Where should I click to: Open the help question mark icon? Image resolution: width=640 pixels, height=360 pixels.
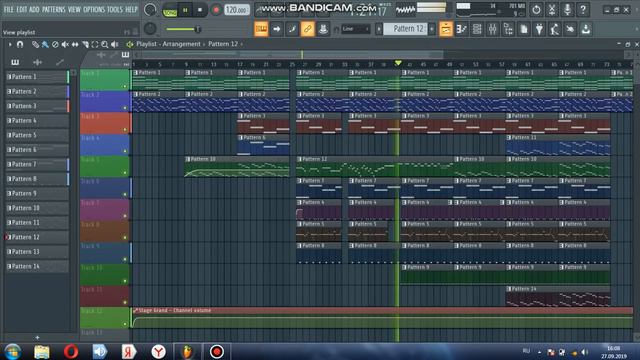point(583,9)
